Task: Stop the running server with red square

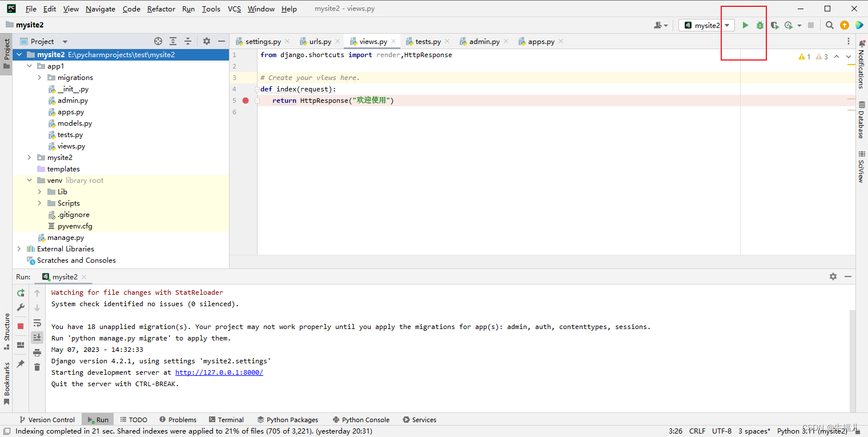Action: click(21, 326)
